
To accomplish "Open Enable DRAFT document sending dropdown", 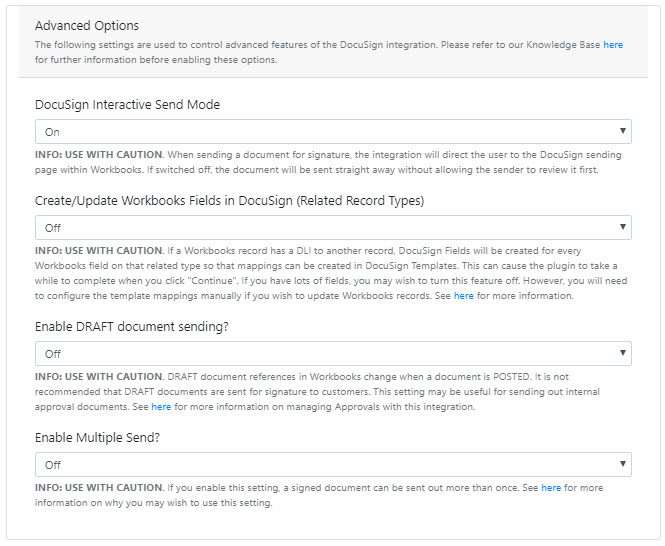I will point(333,353).
